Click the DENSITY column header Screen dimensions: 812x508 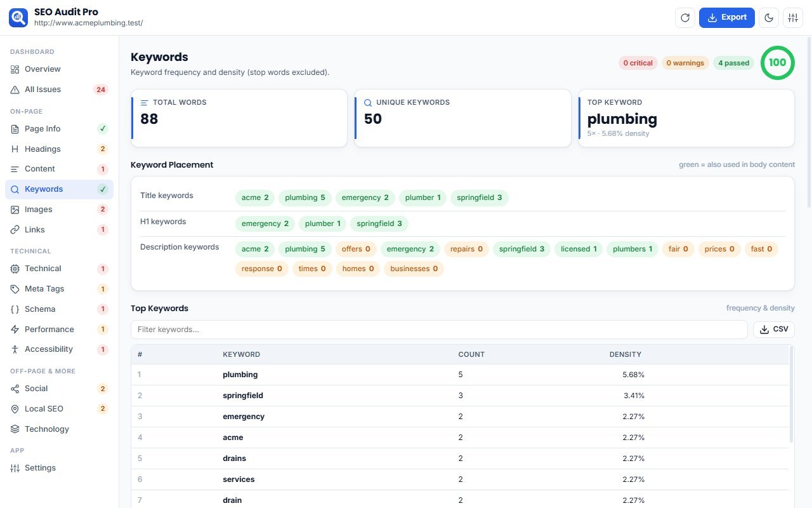[625, 354]
